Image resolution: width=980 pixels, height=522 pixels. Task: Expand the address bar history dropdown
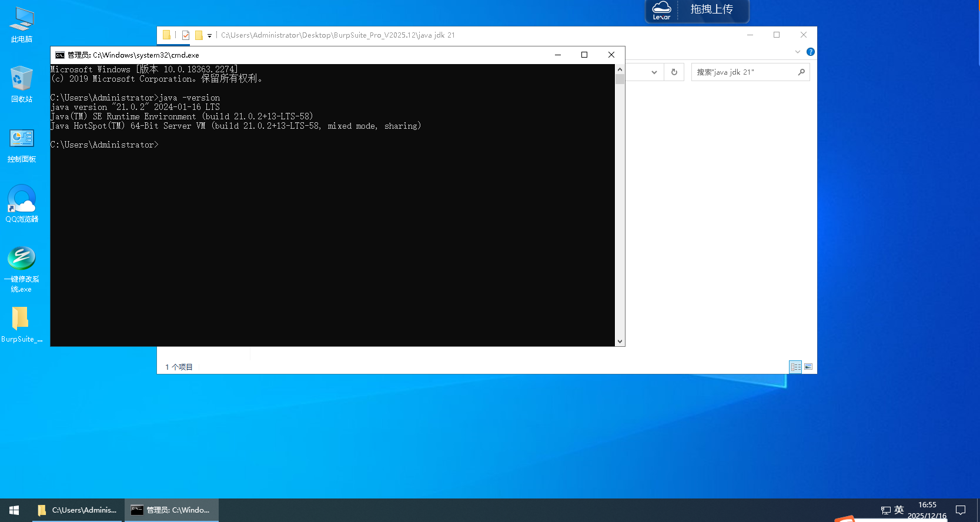click(x=654, y=72)
